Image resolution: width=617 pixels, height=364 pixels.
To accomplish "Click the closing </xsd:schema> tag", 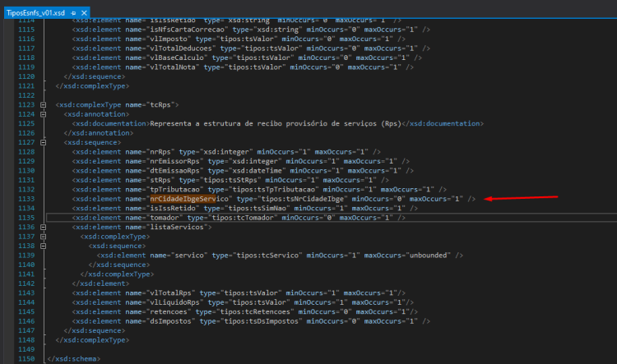I will click(73, 359).
